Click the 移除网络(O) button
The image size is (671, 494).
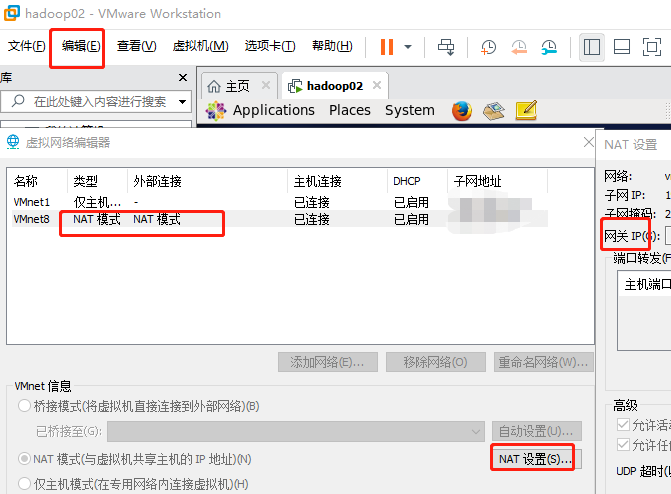click(436, 362)
